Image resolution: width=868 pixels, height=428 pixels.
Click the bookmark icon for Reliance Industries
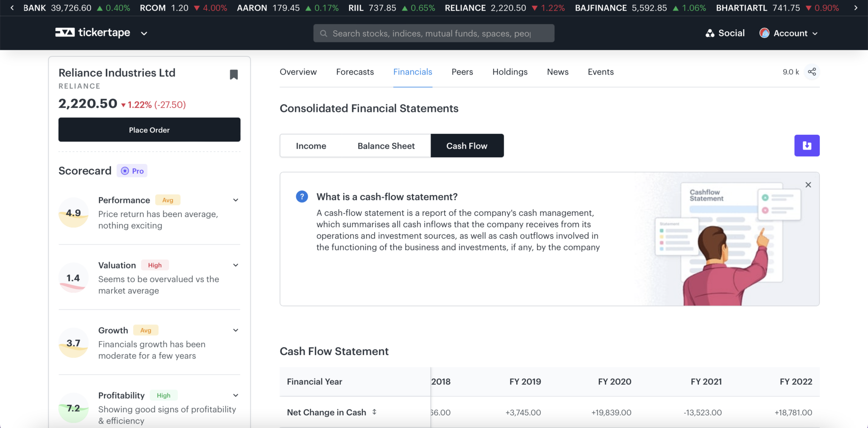234,75
